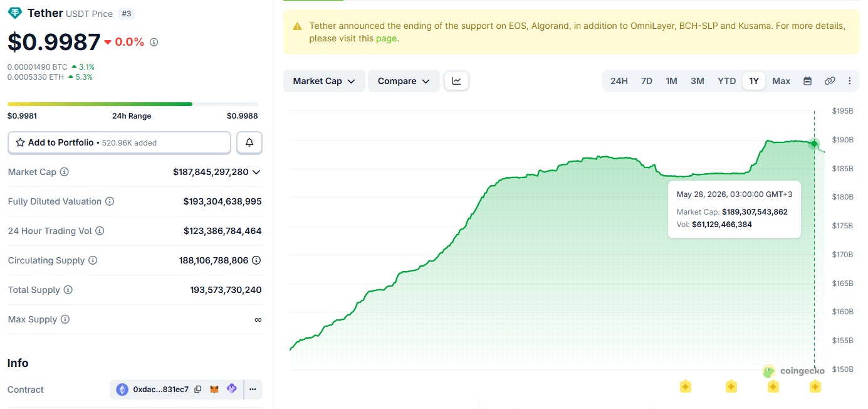Click the Total Supply value 193,573,730,240
868x409 pixels.
[226, 290]
